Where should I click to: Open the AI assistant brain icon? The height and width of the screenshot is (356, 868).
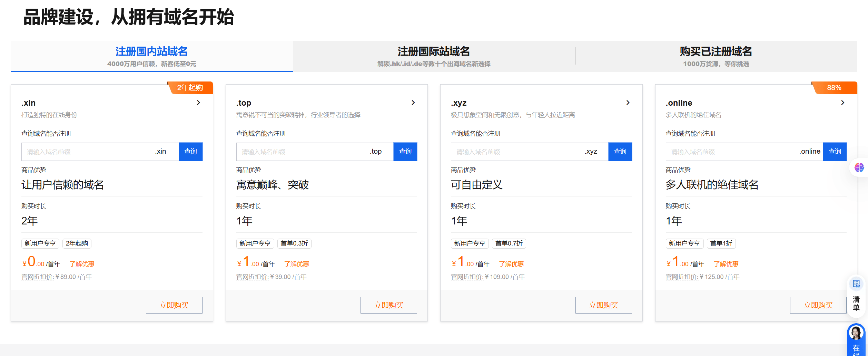point(859,168)
